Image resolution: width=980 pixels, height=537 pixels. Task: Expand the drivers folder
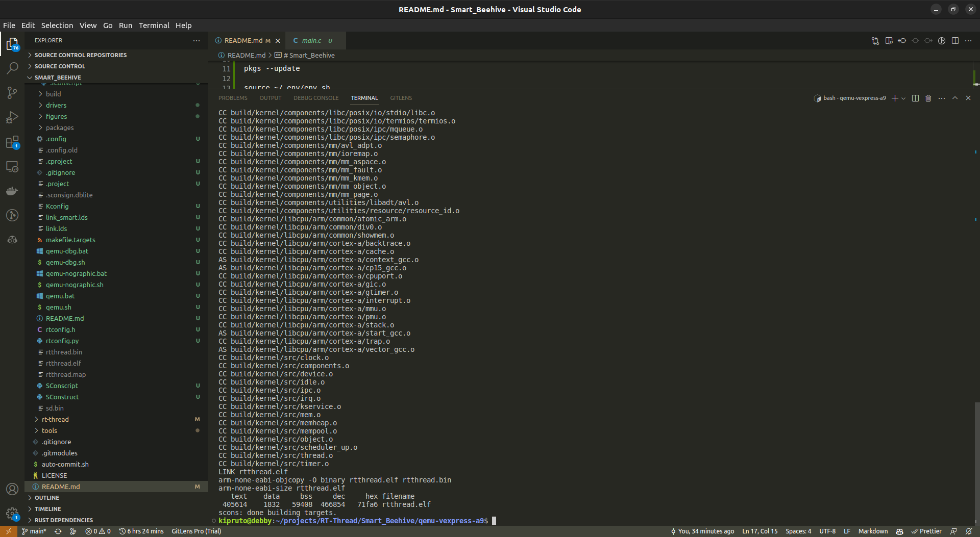[x=56, y=105]
